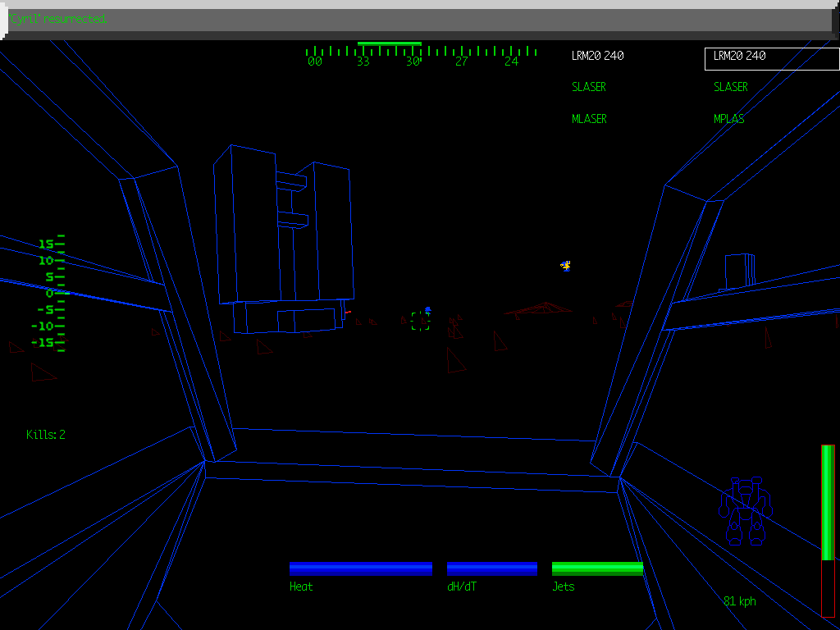Toggle the unboxed LRM20 240 weapon
The width and height of the screenshot is (840, 630).
click(x=597, y=56)
